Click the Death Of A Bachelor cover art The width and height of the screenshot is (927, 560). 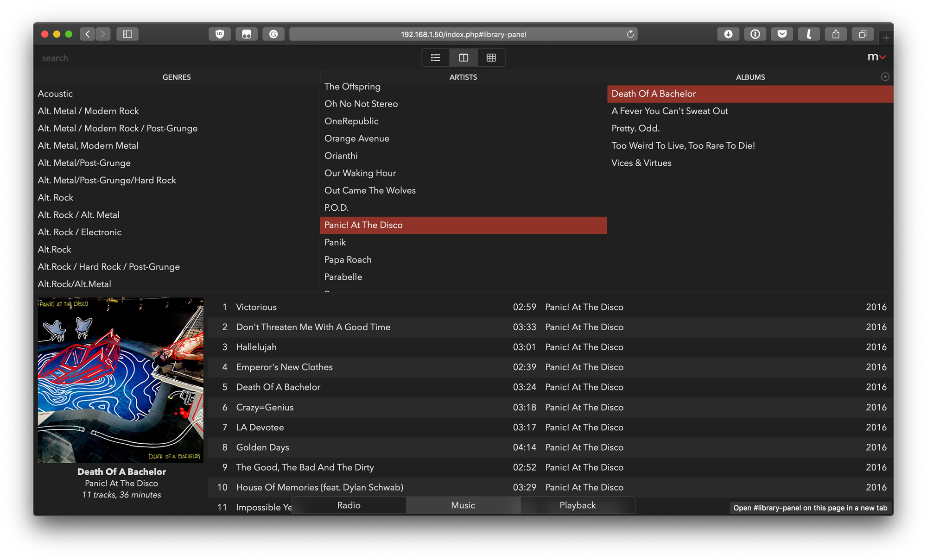point(121,380)
